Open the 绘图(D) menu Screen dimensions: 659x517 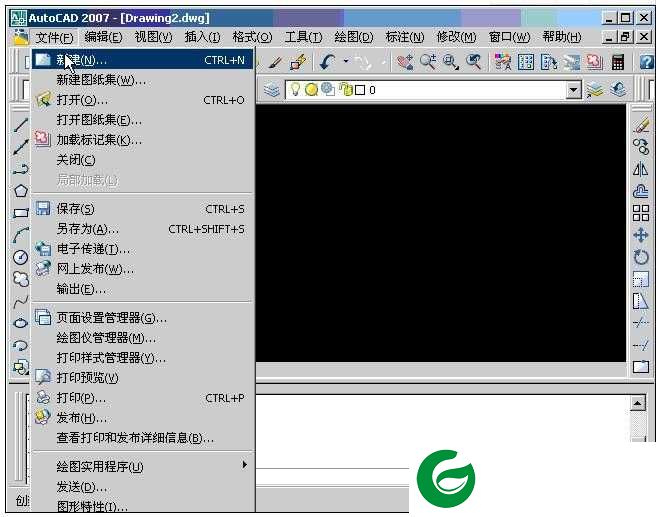click(353, 37)
